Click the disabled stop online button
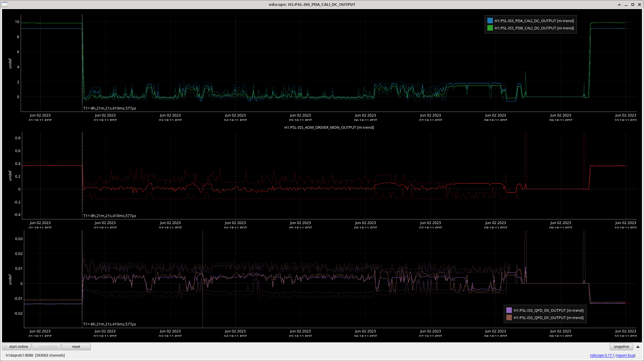The width and height of the screenshot is (644, 361). click(46, 346)
